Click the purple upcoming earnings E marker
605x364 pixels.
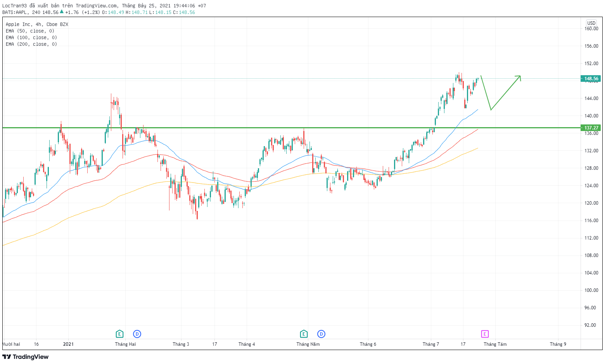coord(485,334)
